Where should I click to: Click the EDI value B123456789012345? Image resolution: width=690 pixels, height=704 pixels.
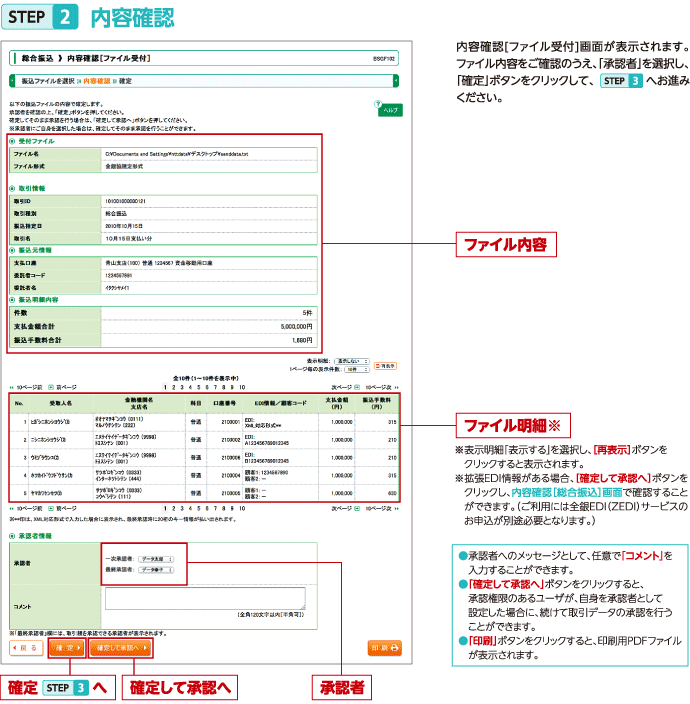(x=267, y=461)
